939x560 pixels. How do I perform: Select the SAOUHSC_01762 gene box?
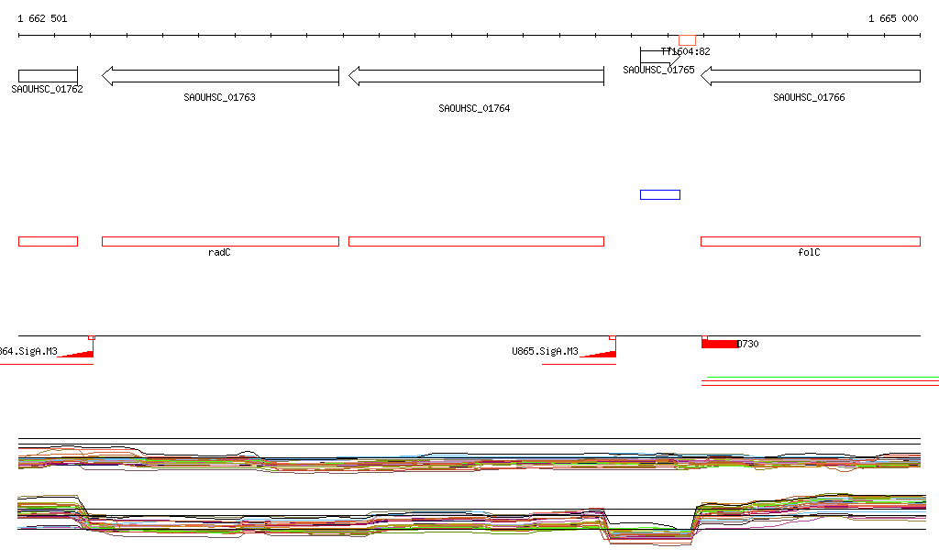(48, 75)
